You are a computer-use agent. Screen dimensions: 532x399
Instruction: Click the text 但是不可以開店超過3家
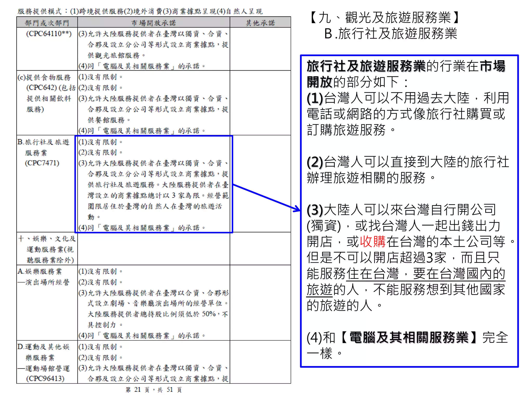tap(376, 258)
